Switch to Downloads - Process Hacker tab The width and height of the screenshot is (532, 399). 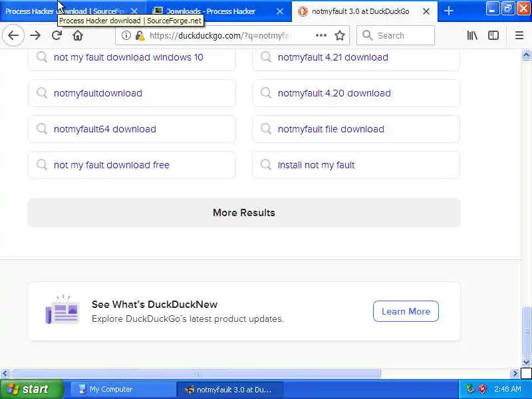(x=210, y=11)
